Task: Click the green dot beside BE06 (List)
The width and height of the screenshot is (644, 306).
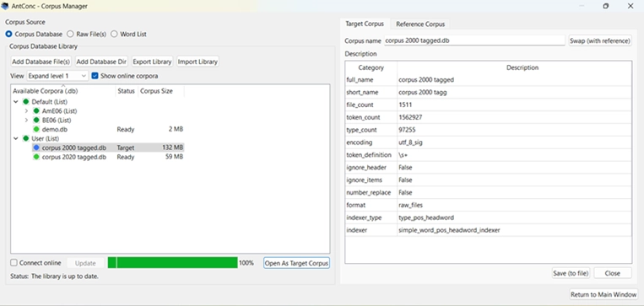Action: click(x=36, y=121)
